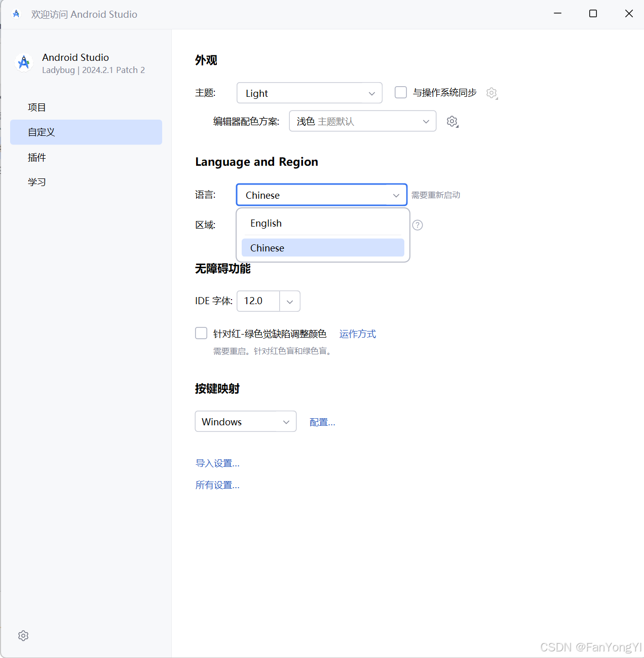Click the IDE font size 12.0 field
The height and width of the screenshot is (658, 644).
(258, 301)
